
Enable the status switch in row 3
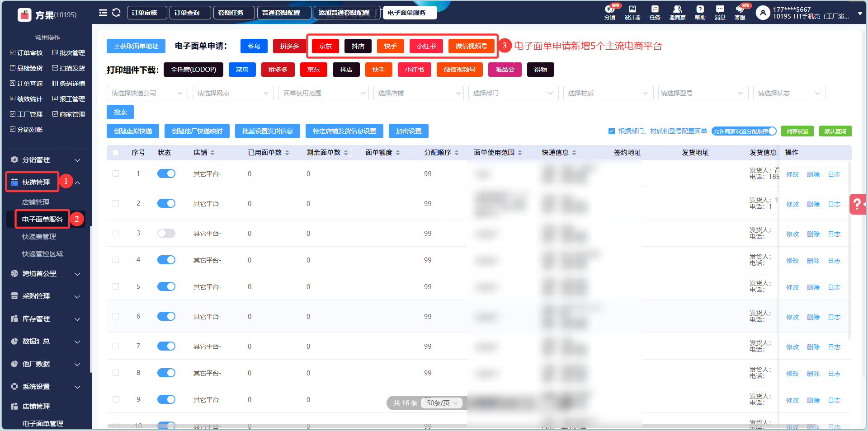point(166,233)
